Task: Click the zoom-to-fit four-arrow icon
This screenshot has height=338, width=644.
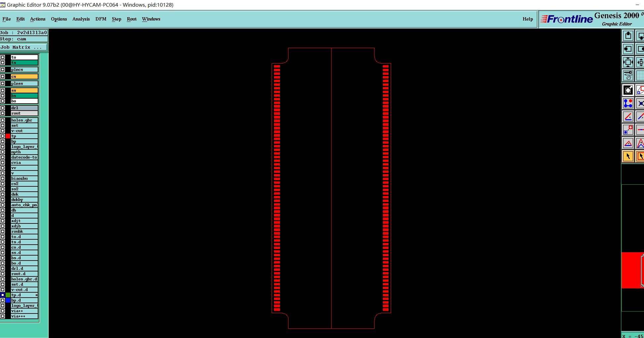Action: click(628, 62)
